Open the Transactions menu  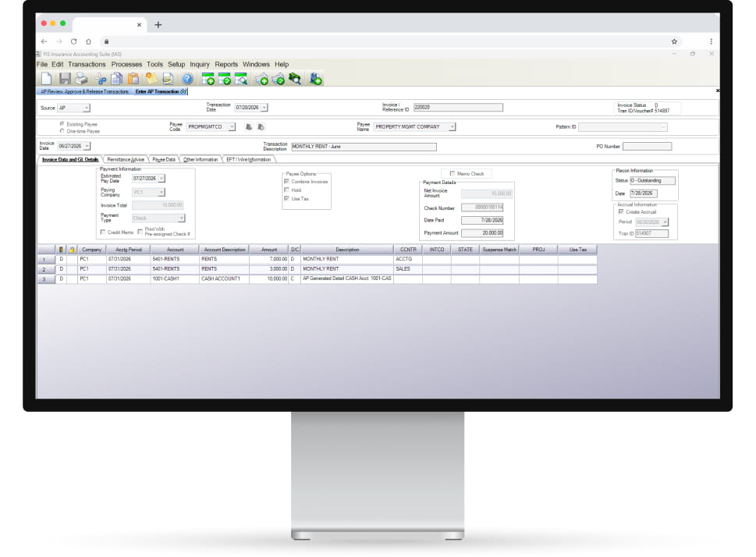click(x=87, y=64)
